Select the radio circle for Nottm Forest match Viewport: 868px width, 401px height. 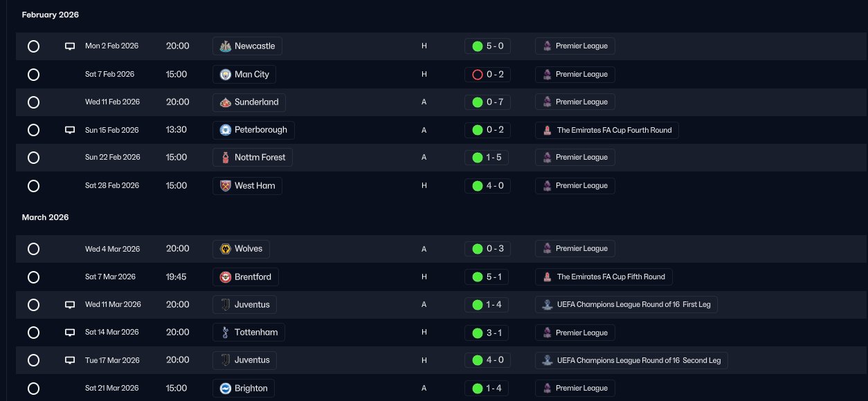click(33, 158)
